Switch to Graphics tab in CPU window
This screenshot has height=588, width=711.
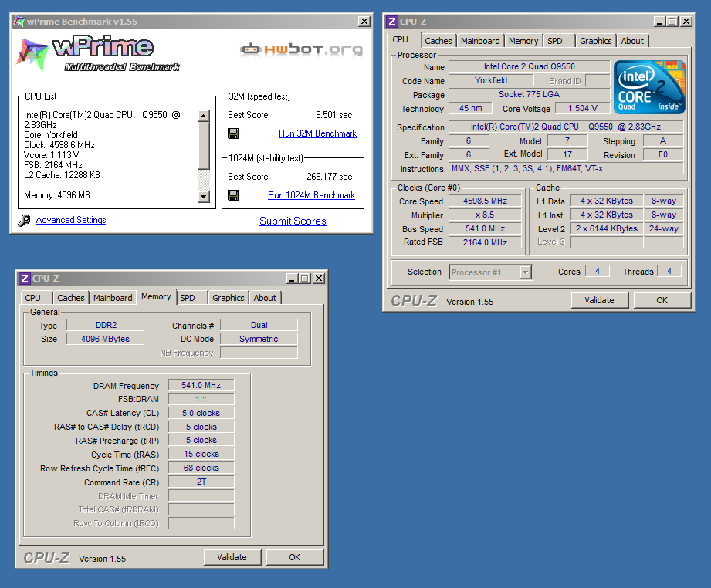click(x=595, y=41)
